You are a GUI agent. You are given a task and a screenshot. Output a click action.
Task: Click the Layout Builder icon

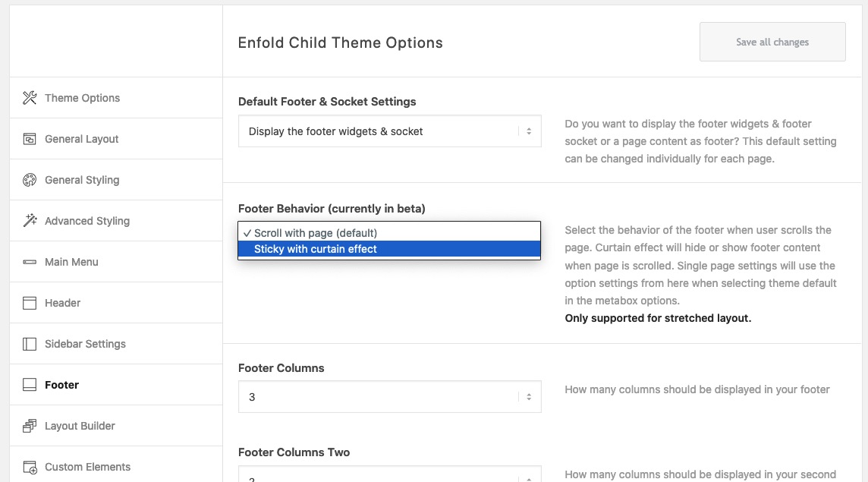coord(30,426)
